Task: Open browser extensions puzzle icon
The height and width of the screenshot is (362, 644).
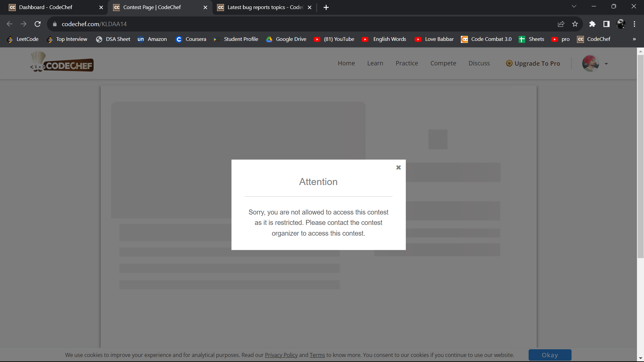Action: tap(592, 24)
